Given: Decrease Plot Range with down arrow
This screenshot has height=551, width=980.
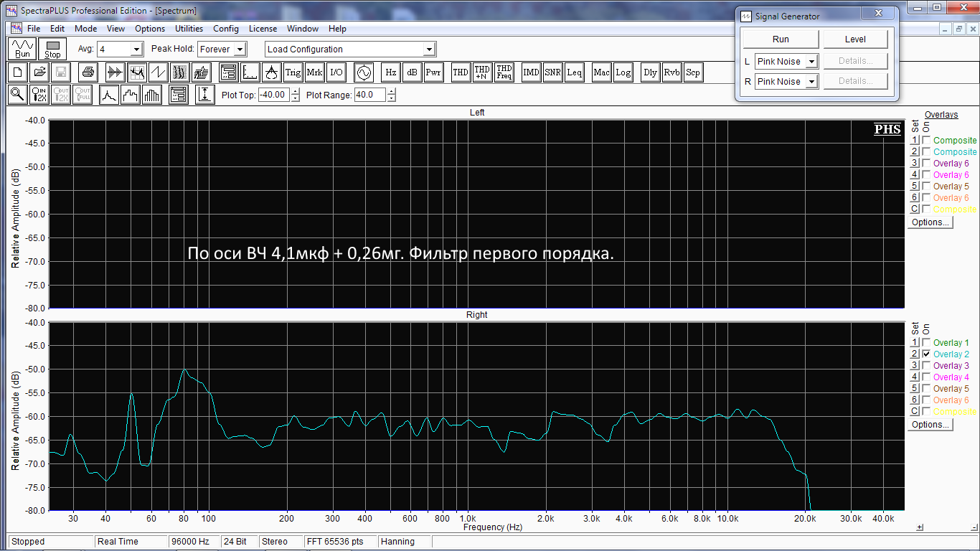Looking at the screenshot, I should tap(391, 98).
